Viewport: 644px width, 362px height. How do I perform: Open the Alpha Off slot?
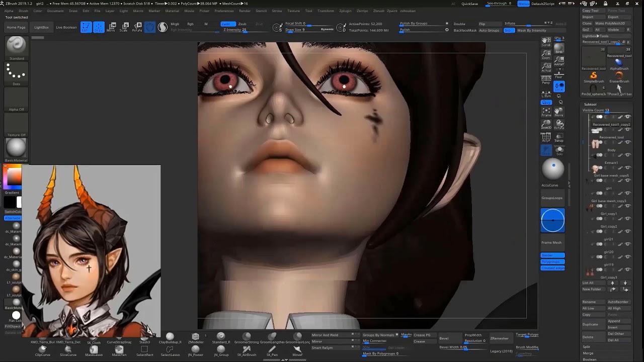tap(16, 99)
